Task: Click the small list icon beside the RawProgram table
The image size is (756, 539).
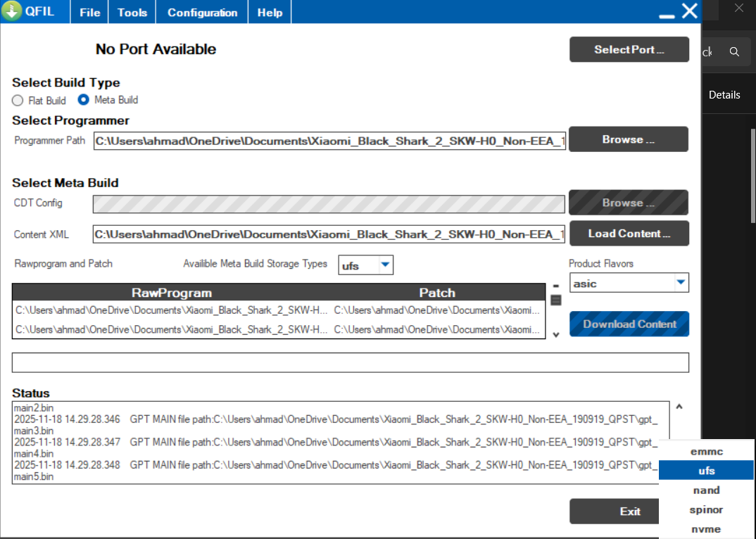Action: pos(555,300)
